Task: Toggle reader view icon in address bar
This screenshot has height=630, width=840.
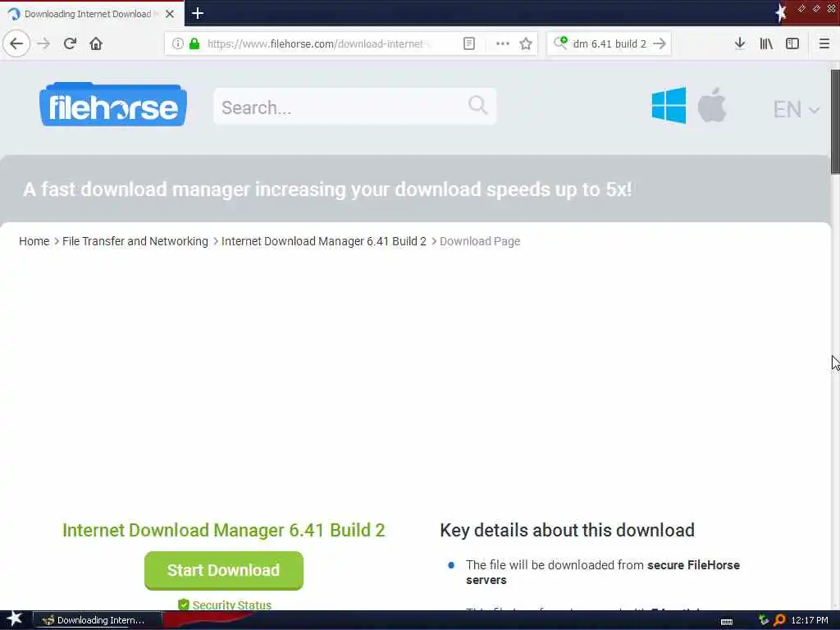Action: (x=468, y=43)
